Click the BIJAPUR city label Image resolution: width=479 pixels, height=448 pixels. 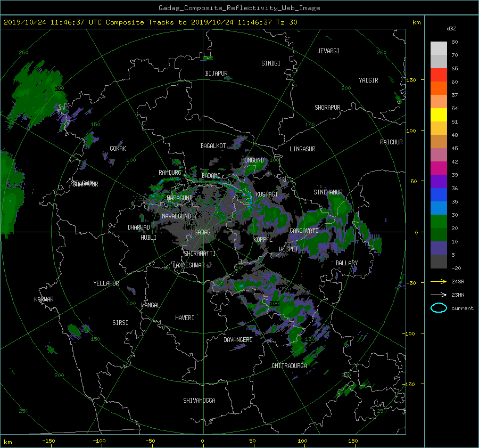click(x=216, y=74)
